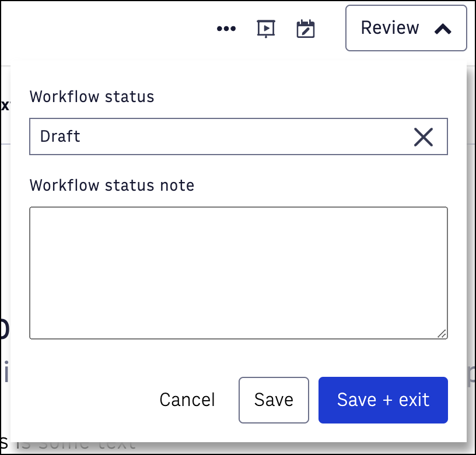This screenshot has width=476, height=455.
Task: Open the calendar edit schedule icon
Action: (x=306, y=29)
